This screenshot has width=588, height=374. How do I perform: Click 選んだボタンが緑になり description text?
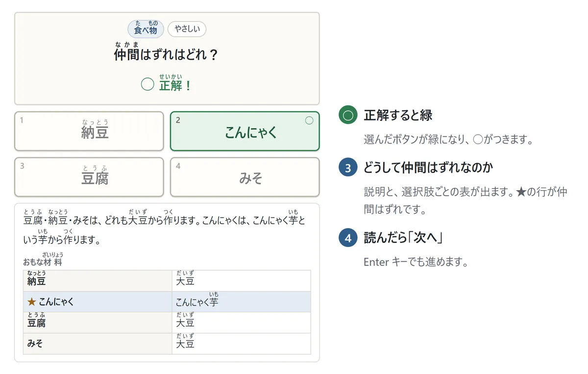tap(448, 140)
